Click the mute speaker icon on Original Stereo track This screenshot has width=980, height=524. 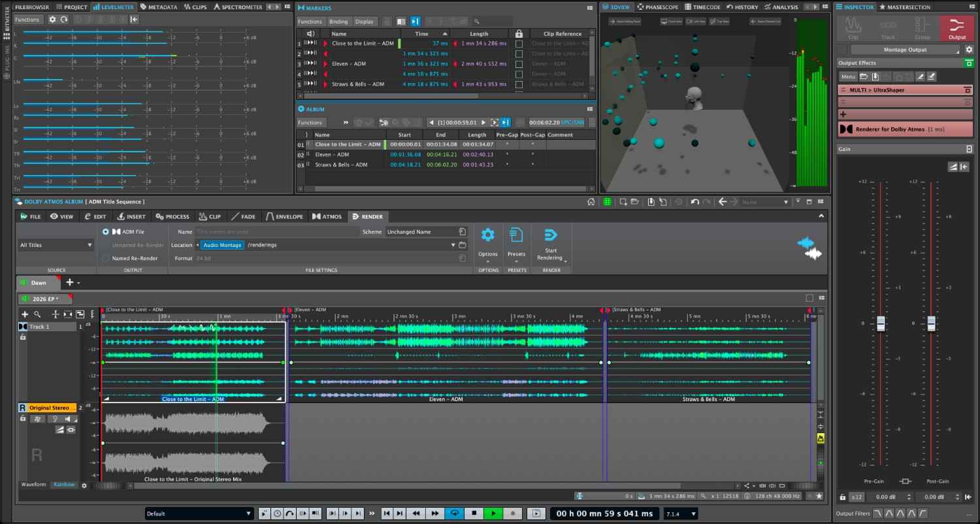click(x=68, y=419)
